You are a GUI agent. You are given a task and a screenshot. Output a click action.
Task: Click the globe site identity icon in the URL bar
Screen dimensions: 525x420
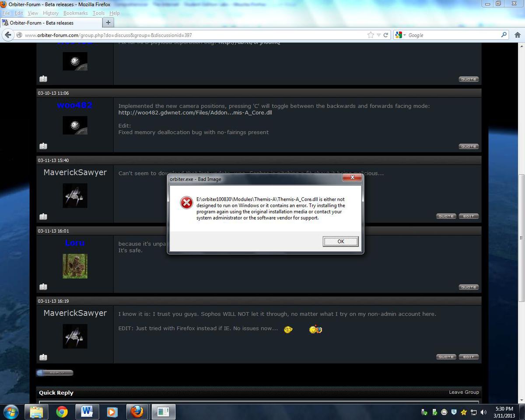pos(19,35)
